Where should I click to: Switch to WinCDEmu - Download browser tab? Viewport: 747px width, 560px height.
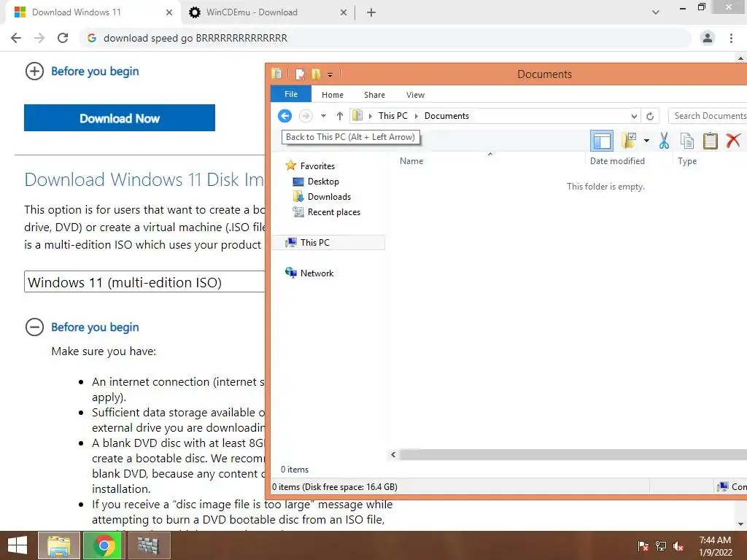point(252,12)
